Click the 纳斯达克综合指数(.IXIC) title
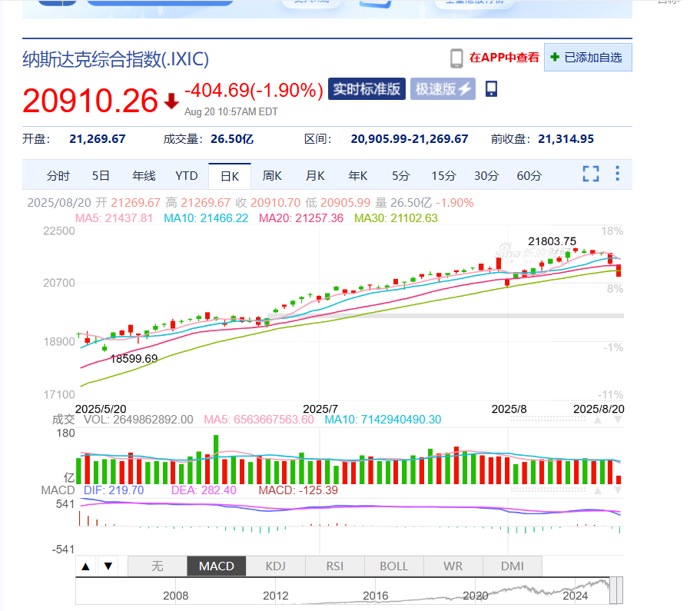 tap(115, 59)
